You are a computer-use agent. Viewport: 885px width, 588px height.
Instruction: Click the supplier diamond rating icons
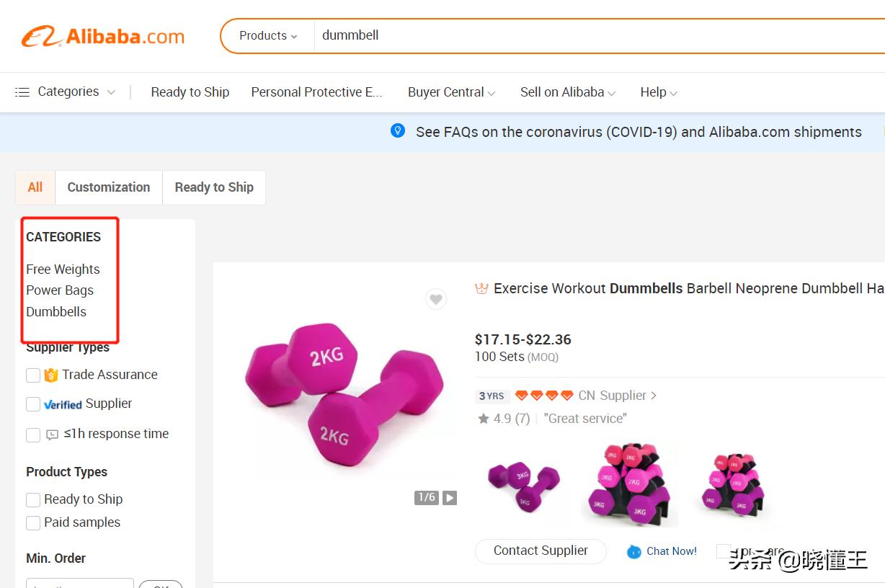click(x=544, y=396)
